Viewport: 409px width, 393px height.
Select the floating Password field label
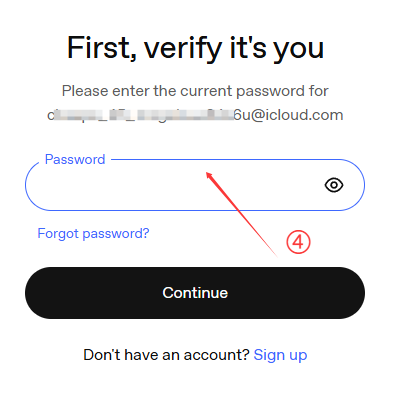pyautogui.click(x=75, y=159)
